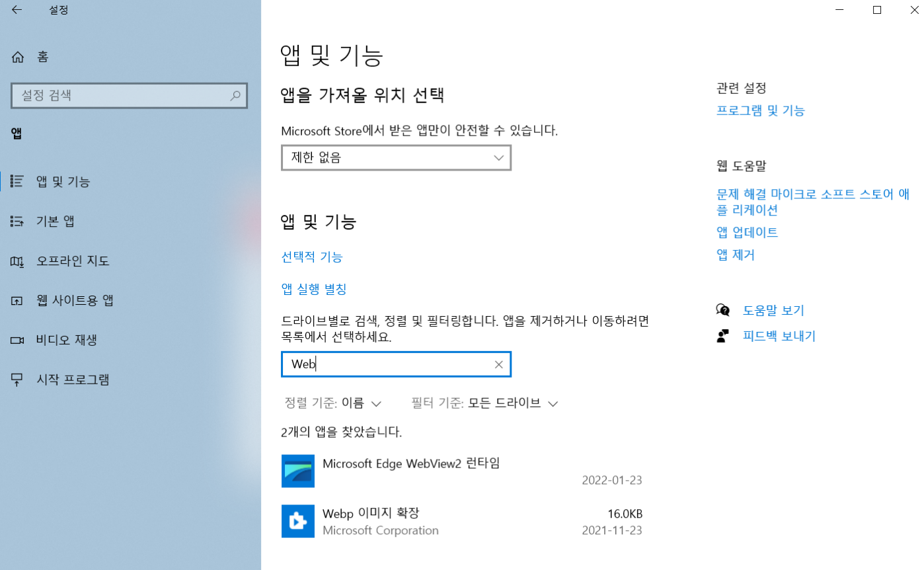Open the 선택적 기능 link
This screenshot has width=924, height=570.
(312, 257)
